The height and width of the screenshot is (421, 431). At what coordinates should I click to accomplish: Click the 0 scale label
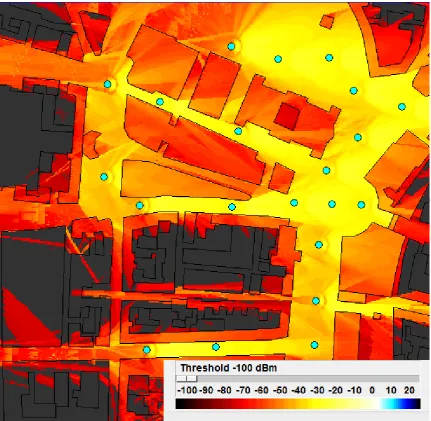coord(372,390)
